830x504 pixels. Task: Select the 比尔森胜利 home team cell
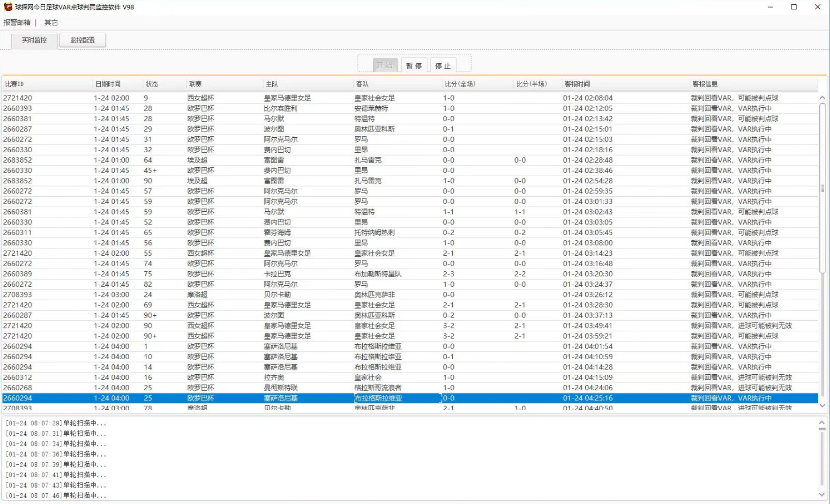pos(280,108)
